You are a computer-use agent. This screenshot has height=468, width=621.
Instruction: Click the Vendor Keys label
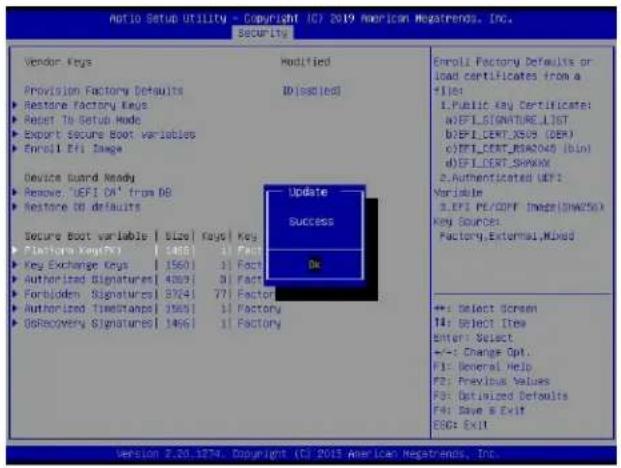point(58,62)
